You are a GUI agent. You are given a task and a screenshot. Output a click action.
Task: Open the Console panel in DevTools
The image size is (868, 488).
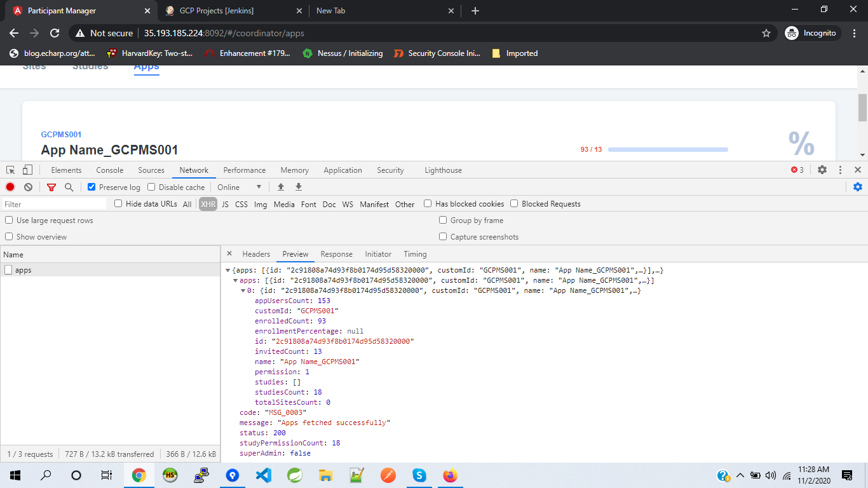(x=109, y=170)
